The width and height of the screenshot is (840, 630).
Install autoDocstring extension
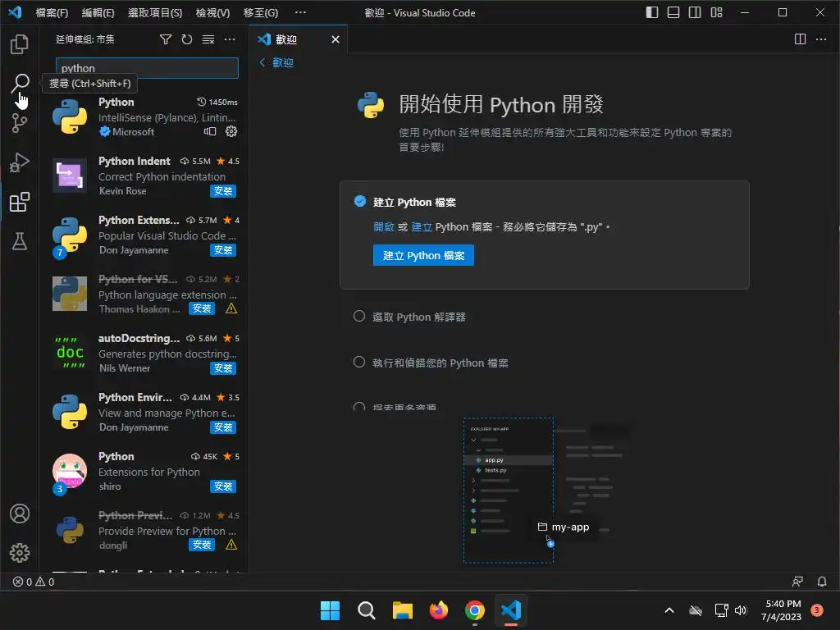223,368
